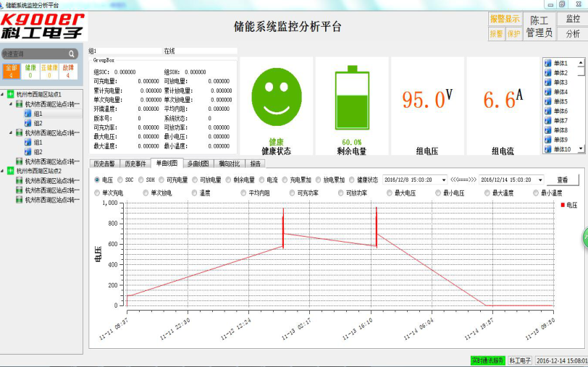Image resolution: width=588 pixels, height=367 pixels.
Task: Select the 单体1 cell icon in list
Action: pyautogui.click(x=548, y=63)
